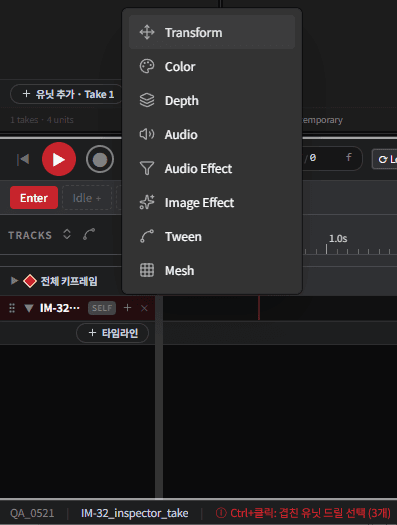Screen dimensions: 397x525
Task: Click the loop toggle button
Action: tap(385, 159)
